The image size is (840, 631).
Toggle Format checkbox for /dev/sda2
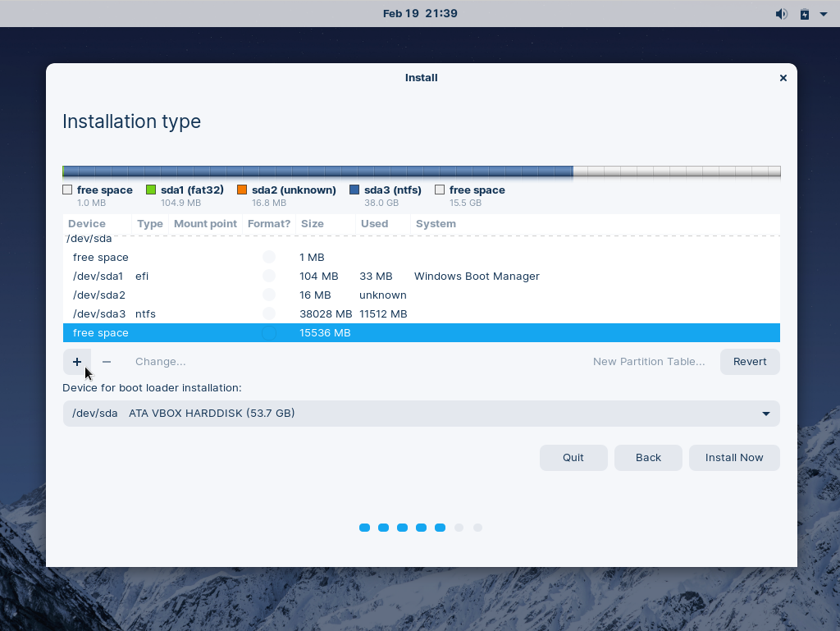point(269,295)
